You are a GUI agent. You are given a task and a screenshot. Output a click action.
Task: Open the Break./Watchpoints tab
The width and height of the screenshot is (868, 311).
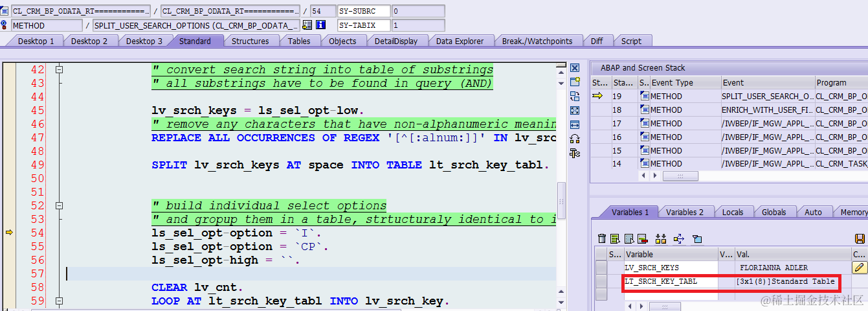pyautogui.click(x=537, y=41)
